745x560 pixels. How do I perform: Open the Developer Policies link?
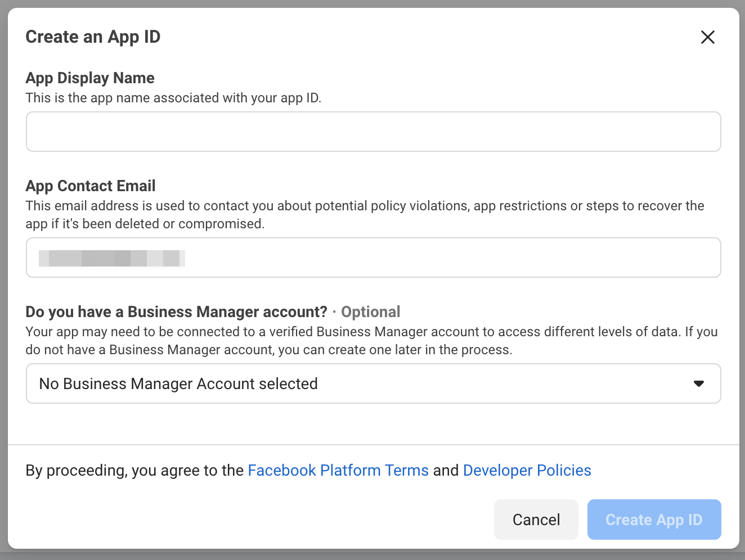tap(527, 470)
